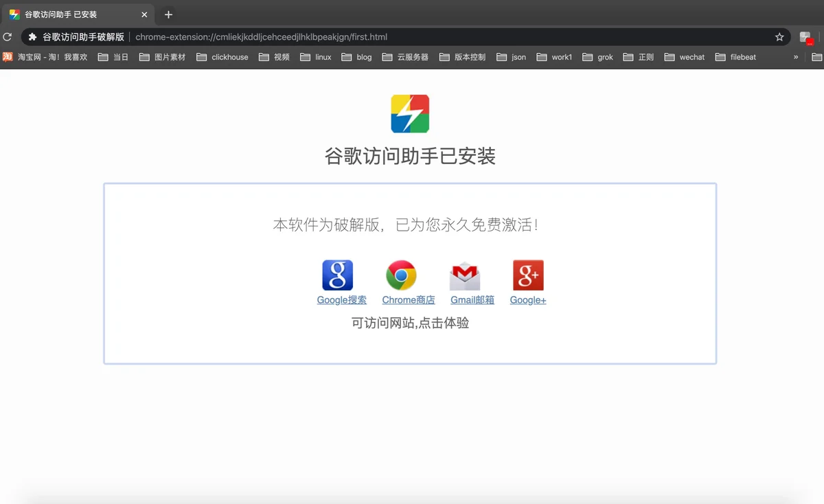Viewport: 824px width, 504px height.
Task: Open the blog bookmark folder
Action: point(356,57)
